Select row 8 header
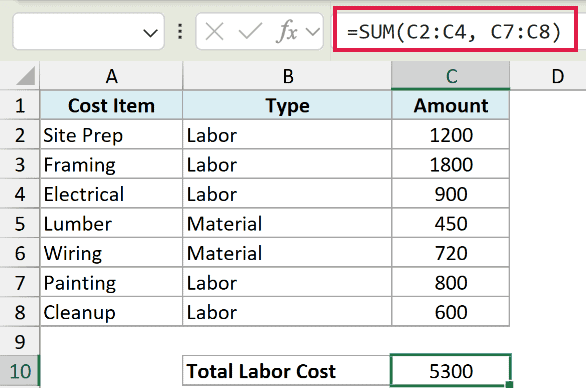 (x=19, y=312)
